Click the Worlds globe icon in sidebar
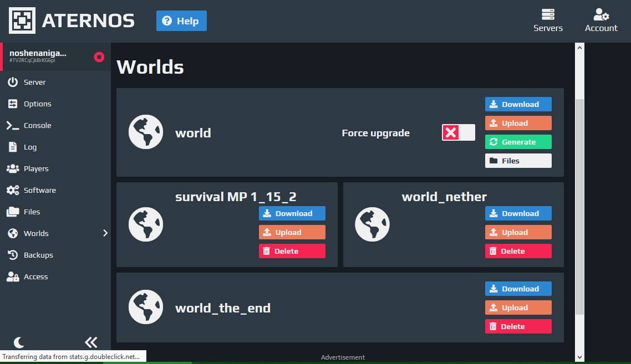This screenshot has height=364, width=631. coord(13,233)
